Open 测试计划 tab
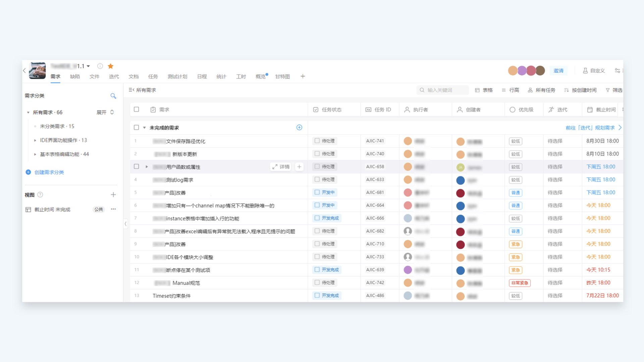The height and width of the screenshot is (362, 644). 177,76
